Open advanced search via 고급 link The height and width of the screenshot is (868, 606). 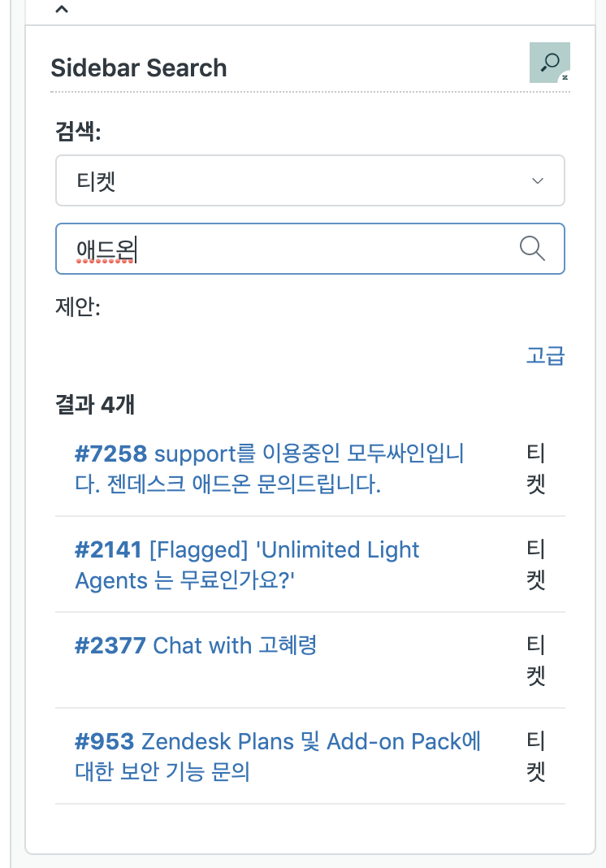point(545,355)
